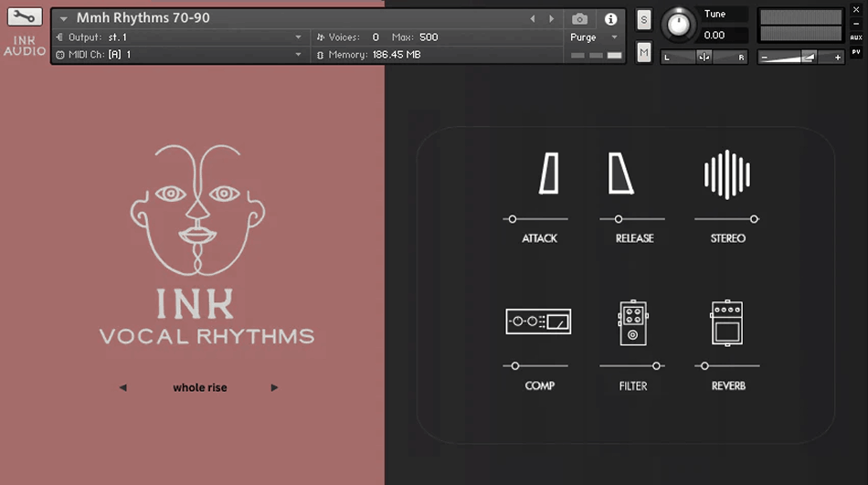Screen dimensions: 868x485
Task: Select previous preset before whole rise
Action: coord(123,387)
